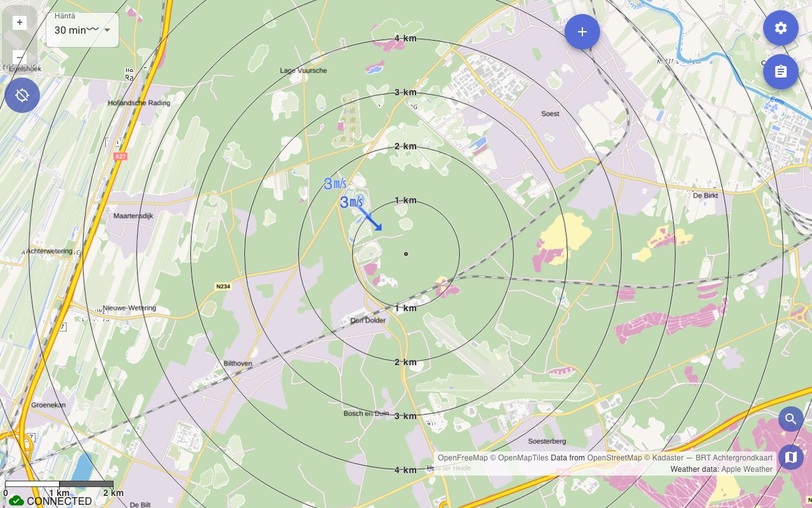Open settings with the gear icon

(781, 28)
